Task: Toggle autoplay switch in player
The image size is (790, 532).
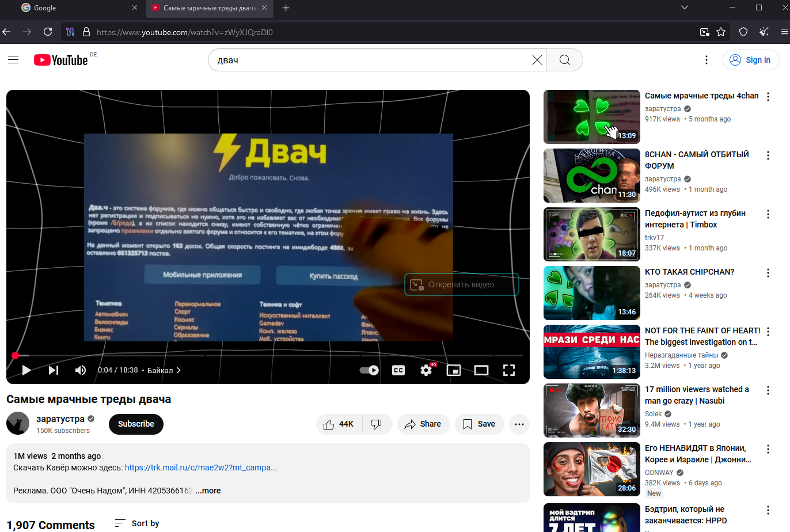Action: (x=369, y=370)
